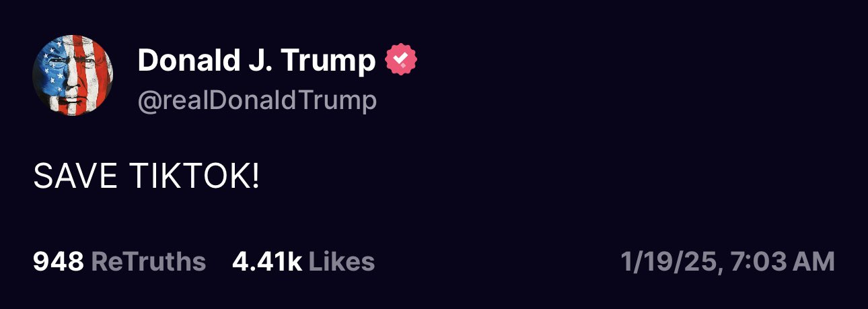Open the Donald J. Trump display name

[x=256, y=62]
